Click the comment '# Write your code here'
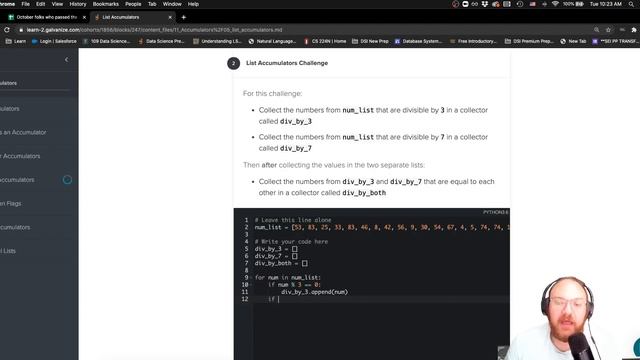 [x=291, y=242]
